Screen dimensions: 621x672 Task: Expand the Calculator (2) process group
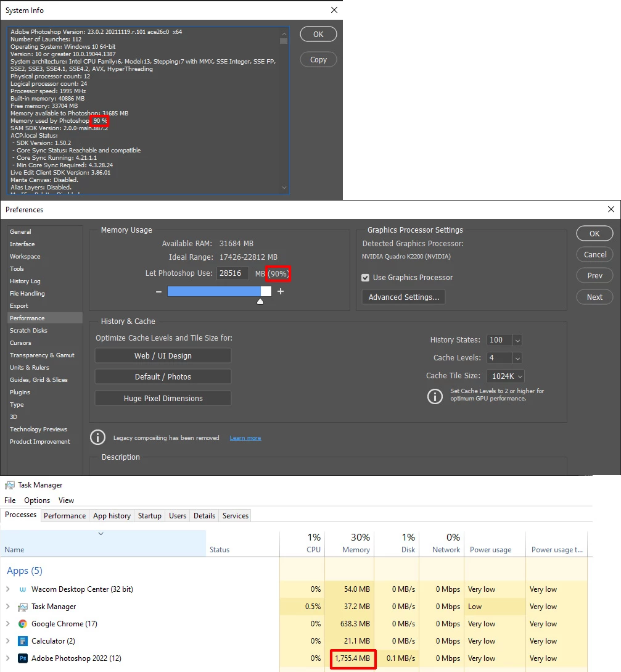click(8, 641)
